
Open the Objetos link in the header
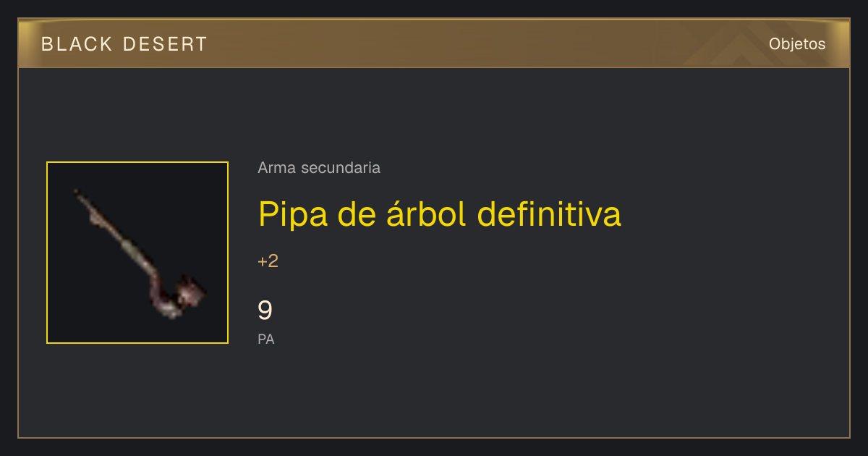click(x=797, y=44)
